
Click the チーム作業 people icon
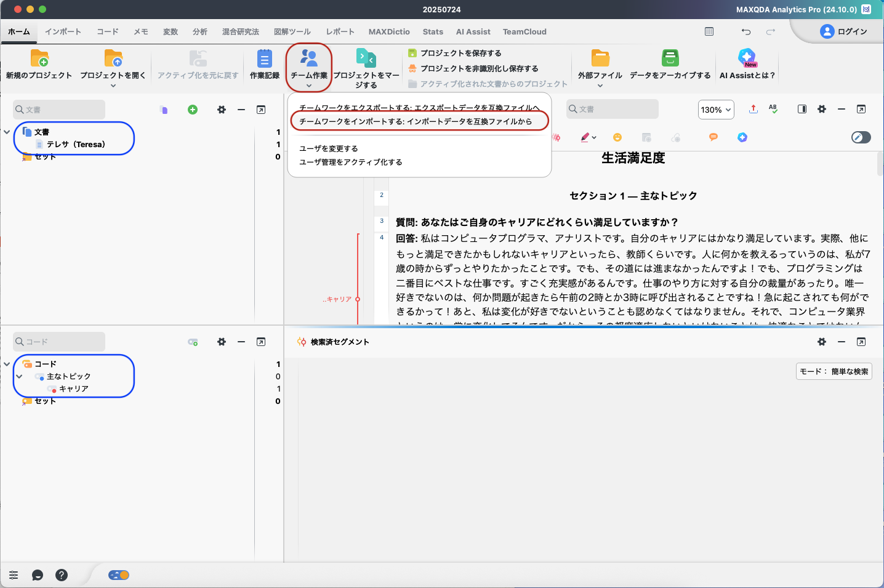pyautogui.click(x=308, y=58)
